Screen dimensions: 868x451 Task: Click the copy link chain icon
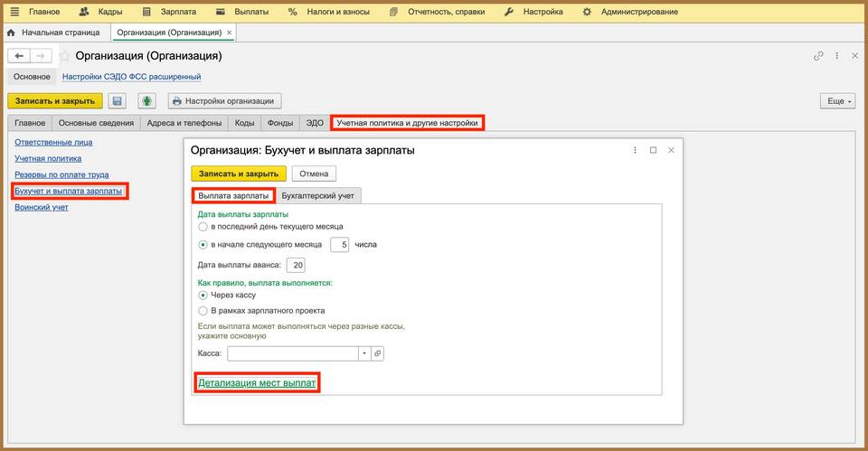(818, 56)
